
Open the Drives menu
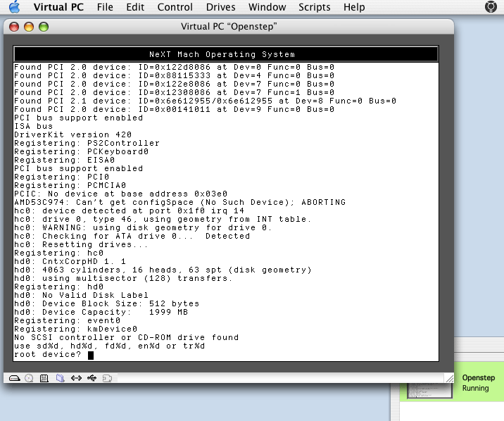pyautogui.click(x=220, y=7)
